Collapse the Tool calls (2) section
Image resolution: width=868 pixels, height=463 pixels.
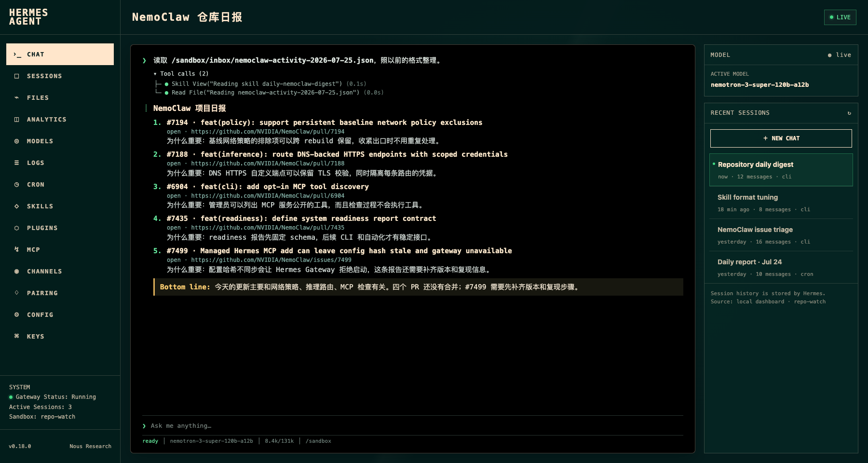pyautogui.click(x=181, y=74)
